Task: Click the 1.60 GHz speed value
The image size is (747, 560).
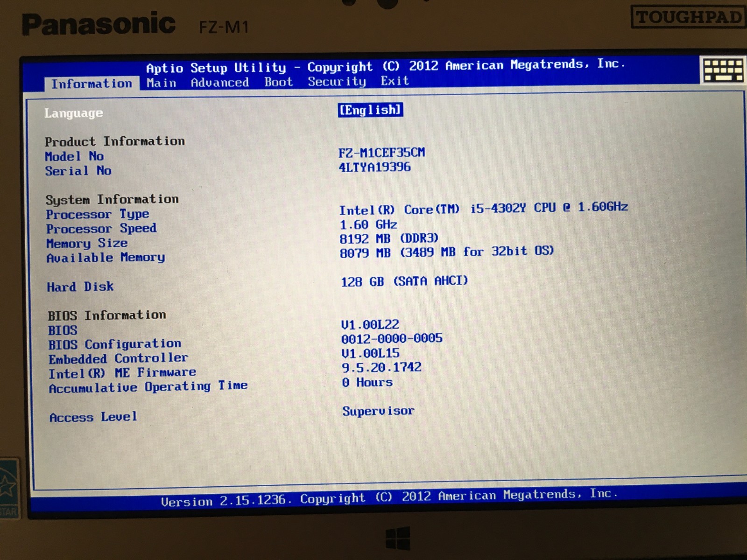Action: point(368,225)
